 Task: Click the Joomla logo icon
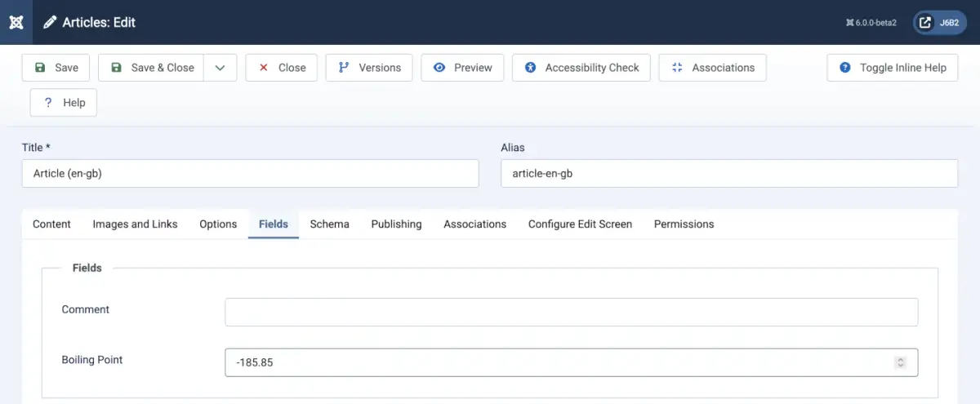pyautogui.click(x=16, y=22)
